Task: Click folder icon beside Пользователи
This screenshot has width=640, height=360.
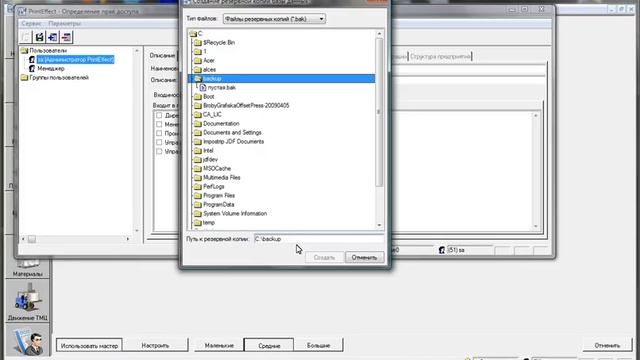Action: point(24,51)
